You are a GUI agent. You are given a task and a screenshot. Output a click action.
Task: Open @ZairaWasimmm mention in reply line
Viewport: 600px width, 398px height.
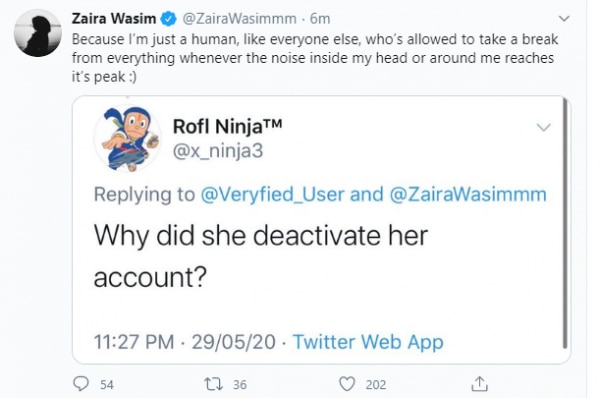click(468, 194)
